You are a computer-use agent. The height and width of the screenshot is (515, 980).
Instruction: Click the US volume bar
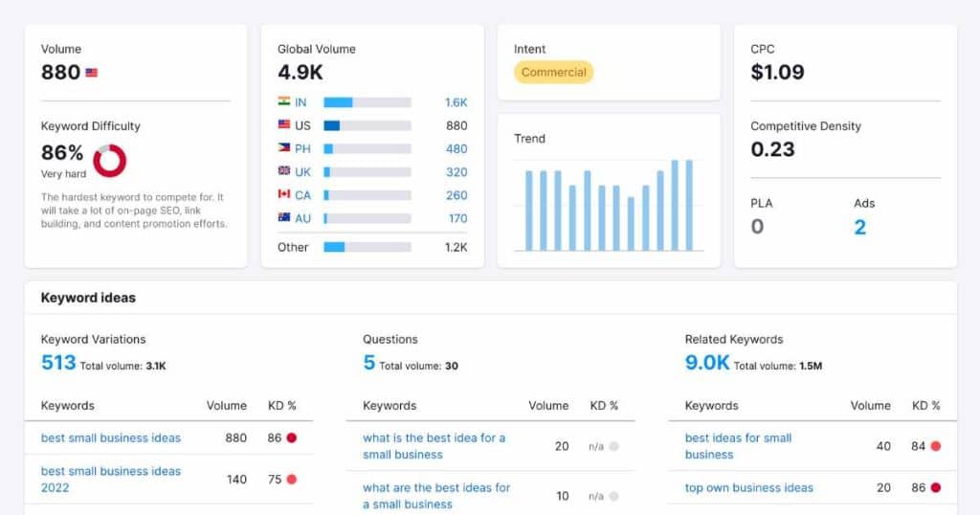367,125
